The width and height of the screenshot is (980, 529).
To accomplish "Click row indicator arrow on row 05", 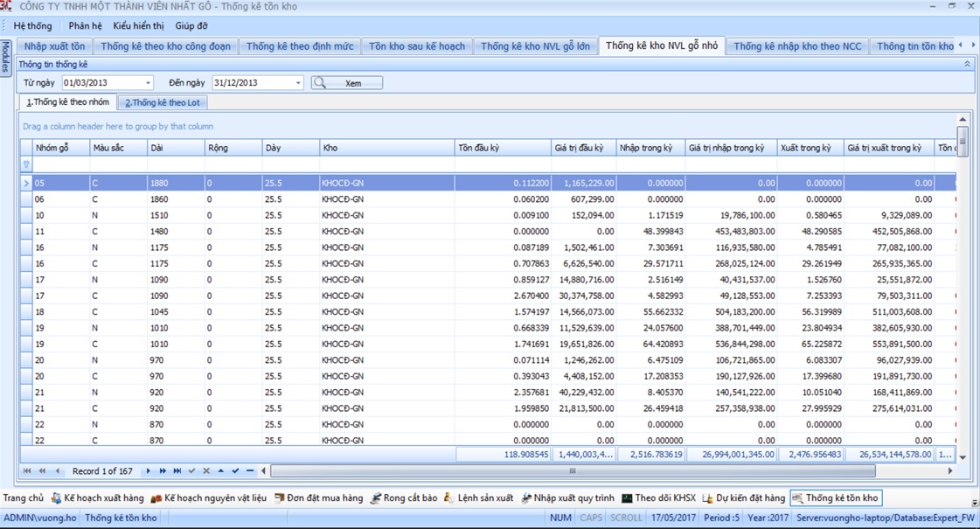I will point(26,184).
